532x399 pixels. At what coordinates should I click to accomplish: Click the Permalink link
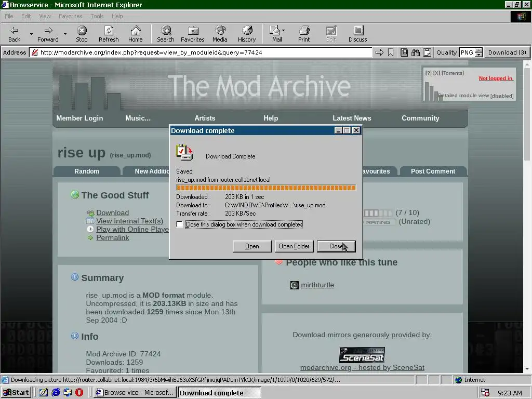[x=112, y=237]
